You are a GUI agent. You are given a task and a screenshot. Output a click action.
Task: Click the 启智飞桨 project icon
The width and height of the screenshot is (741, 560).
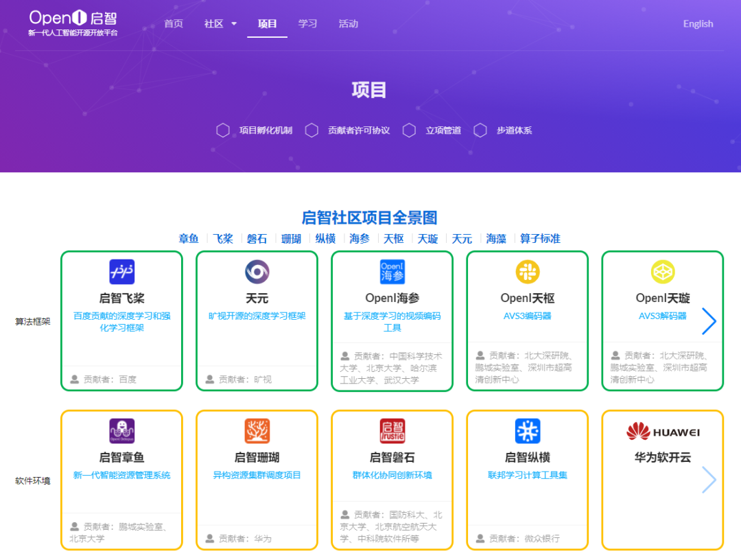click(x=121, y=272)
